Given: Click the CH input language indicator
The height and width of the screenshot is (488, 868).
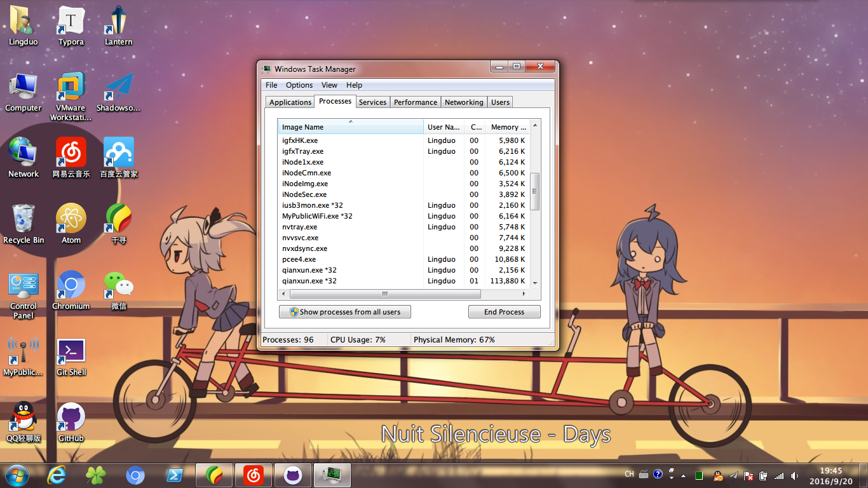Looking at the screenshot, I should pos(629,474).
